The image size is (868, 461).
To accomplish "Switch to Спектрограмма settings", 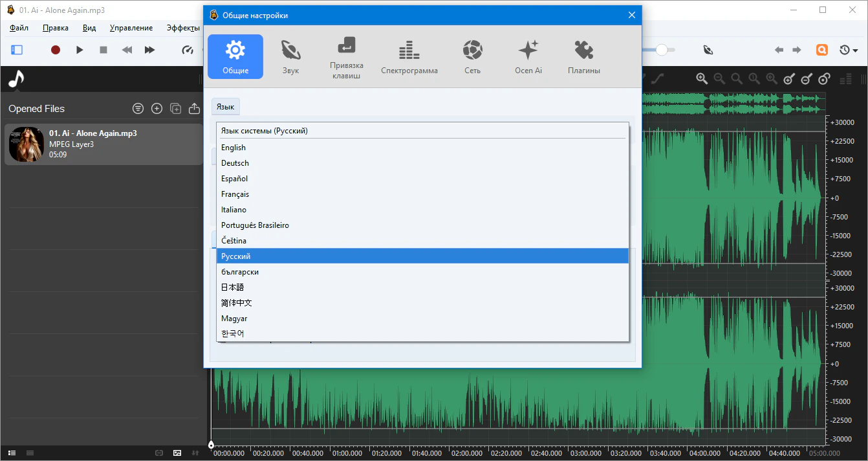I will 409,57.
